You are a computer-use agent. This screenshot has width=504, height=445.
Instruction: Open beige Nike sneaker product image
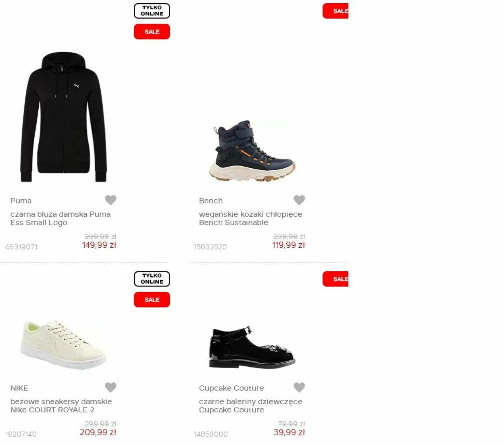pos(63,345)
